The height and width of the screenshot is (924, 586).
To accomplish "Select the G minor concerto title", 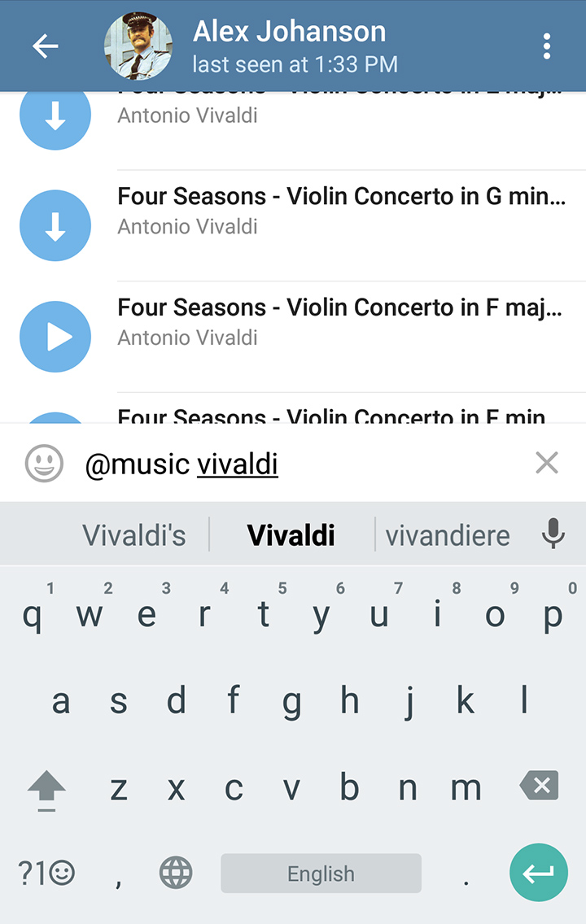I will tap(342, 197).
